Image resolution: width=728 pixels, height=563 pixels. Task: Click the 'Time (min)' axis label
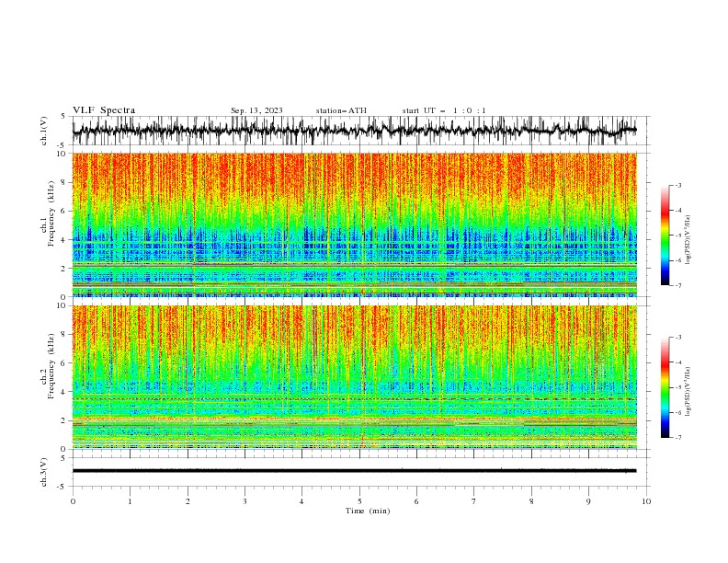(x=368, y=511)
